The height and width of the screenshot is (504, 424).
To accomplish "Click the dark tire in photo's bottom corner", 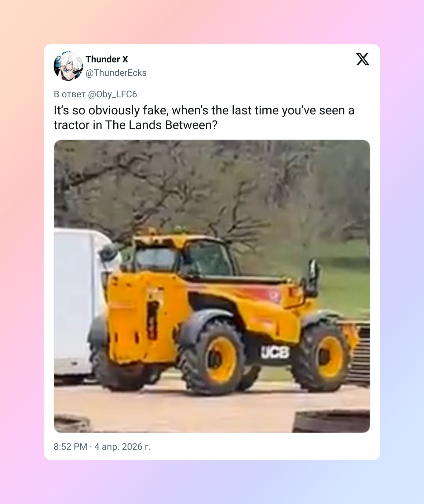I will click(x=331, y=421).
